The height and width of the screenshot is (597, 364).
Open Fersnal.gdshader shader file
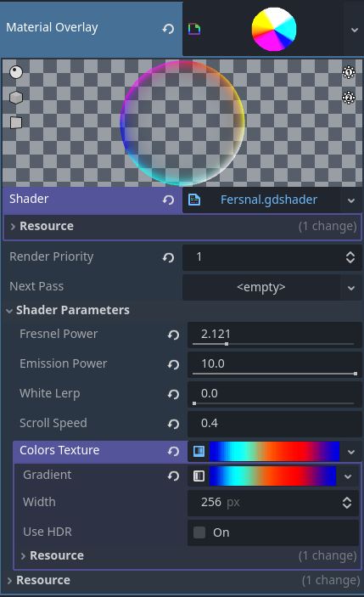[268, 200]
